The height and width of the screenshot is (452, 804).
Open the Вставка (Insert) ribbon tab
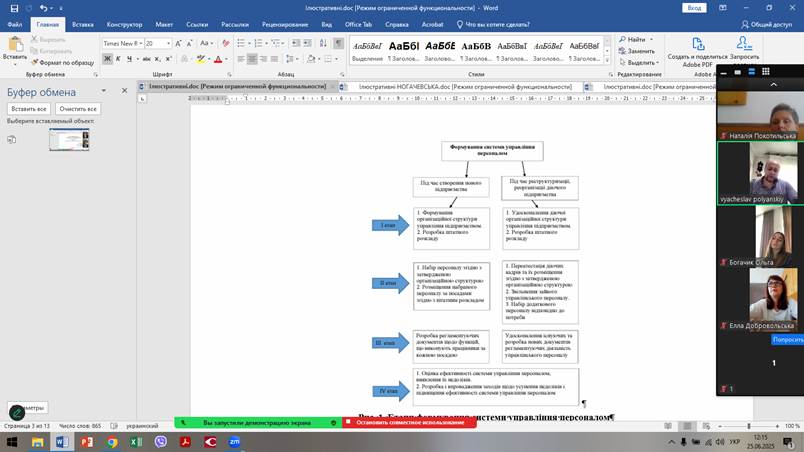[83, 23]
